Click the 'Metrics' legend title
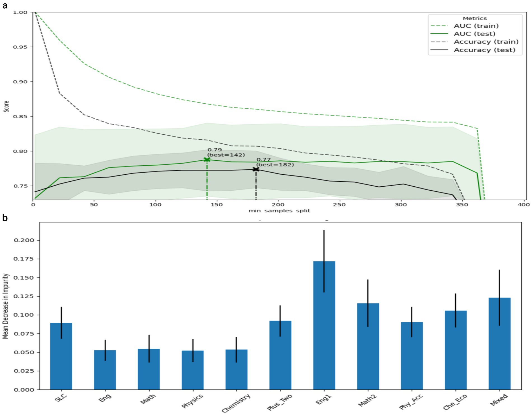Screen dimensions: 532x415 point(475,18)
